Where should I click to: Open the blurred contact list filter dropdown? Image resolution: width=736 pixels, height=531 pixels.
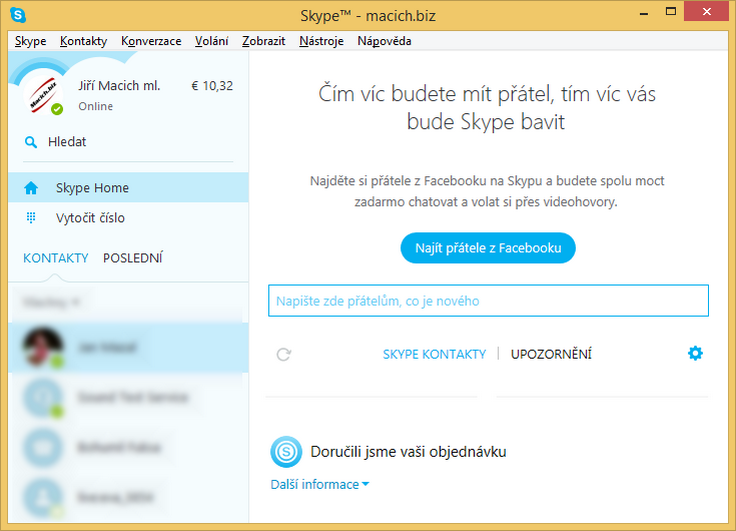pyautogui.click(x=52, y=301)
